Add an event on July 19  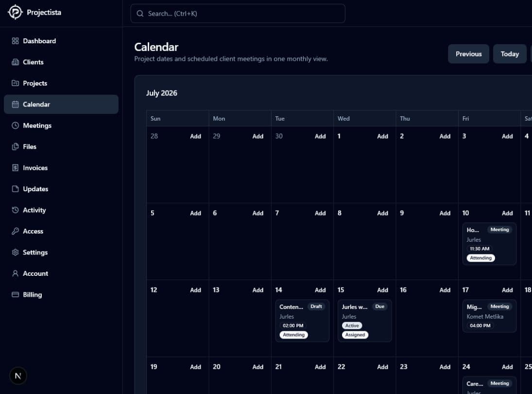pyautogui.click(x=195, y=367)
